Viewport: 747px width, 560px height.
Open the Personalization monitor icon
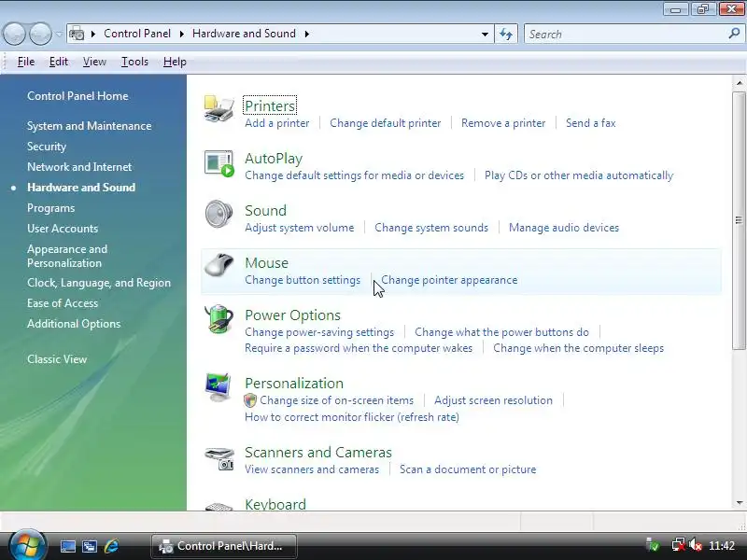coord(218,387)
